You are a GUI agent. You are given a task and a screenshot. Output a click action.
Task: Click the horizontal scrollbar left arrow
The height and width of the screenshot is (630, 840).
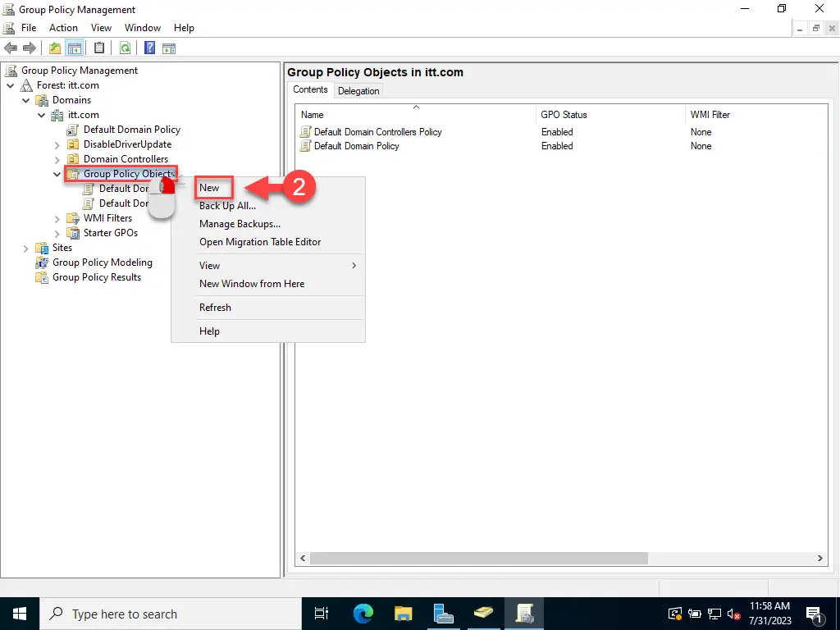[x=303, y=558]
